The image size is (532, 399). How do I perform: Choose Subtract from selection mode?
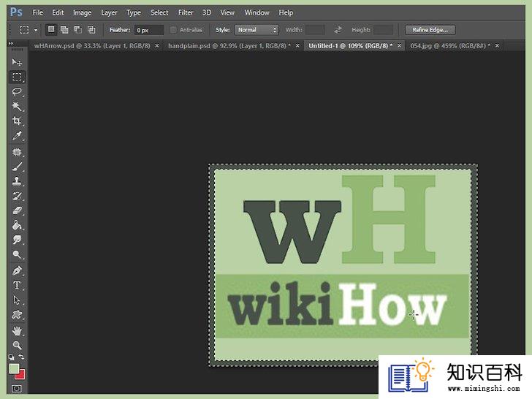(77, 29)
